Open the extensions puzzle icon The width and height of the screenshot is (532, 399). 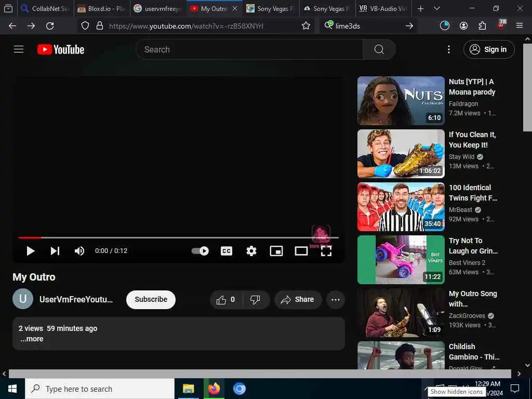482,26
